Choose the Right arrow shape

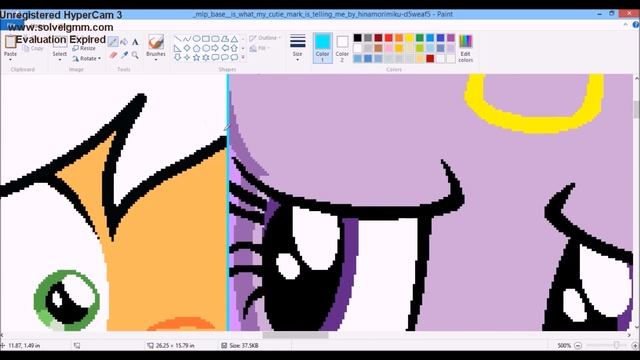(215, 48)
